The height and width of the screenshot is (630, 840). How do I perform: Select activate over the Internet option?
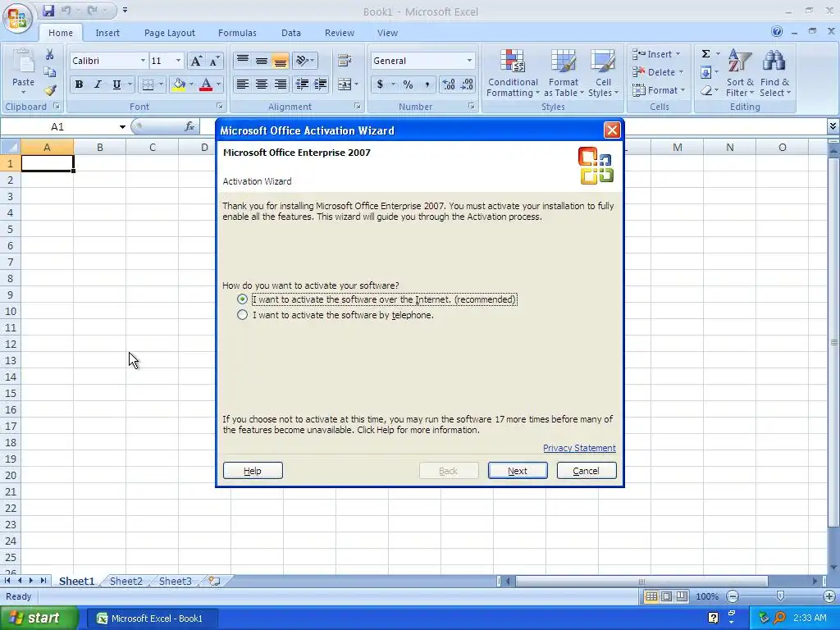coord(242,299)
